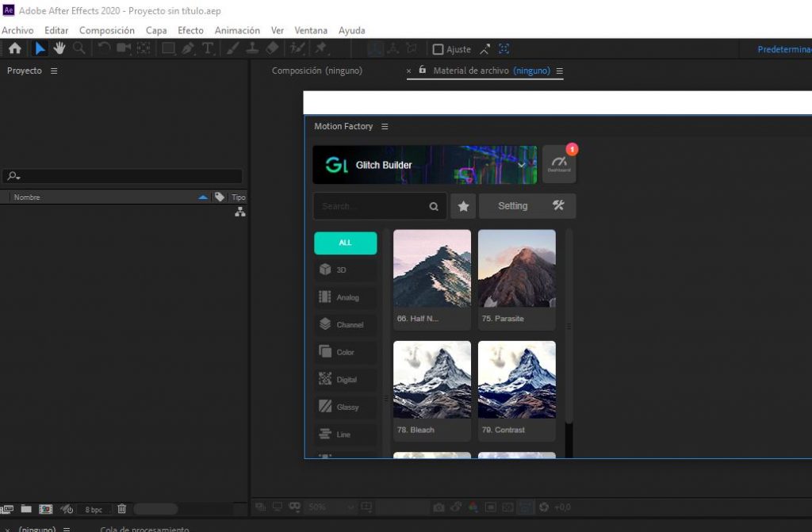Image resolution: width=812 pixels, height=532 pixels.
Task: Select the Type tool
Action: pyautogui.click(x=208, y=48)
